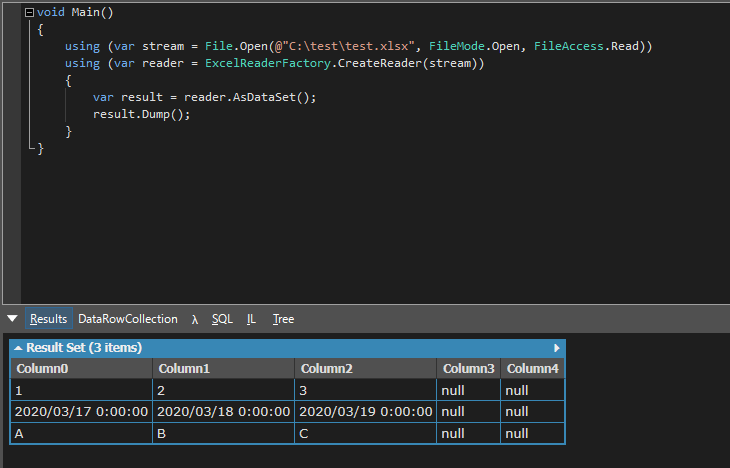Open the DataRowCollection tab
730x468 pixels.
click(128, 319)
